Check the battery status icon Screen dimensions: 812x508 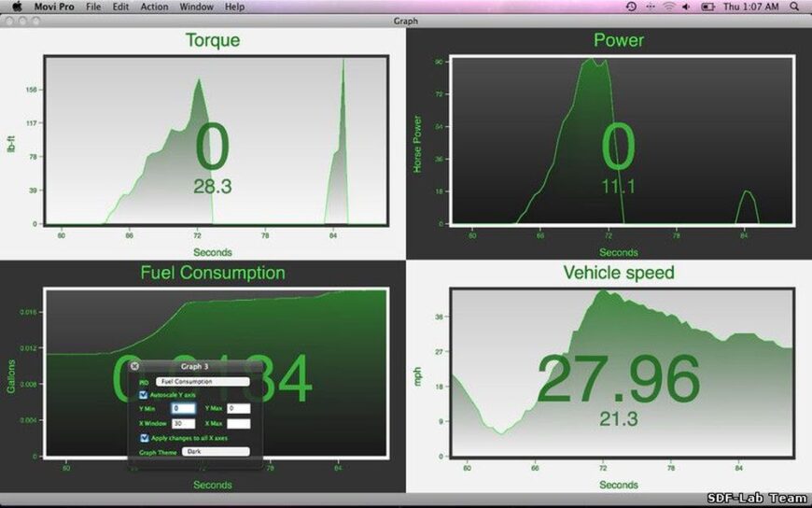pos(707,7)
